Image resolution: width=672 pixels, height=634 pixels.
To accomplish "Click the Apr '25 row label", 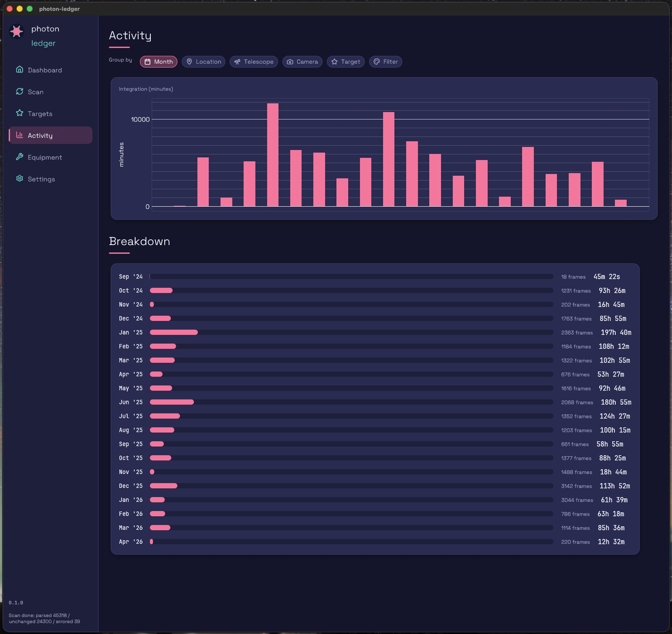I will (x=131, y=374).
